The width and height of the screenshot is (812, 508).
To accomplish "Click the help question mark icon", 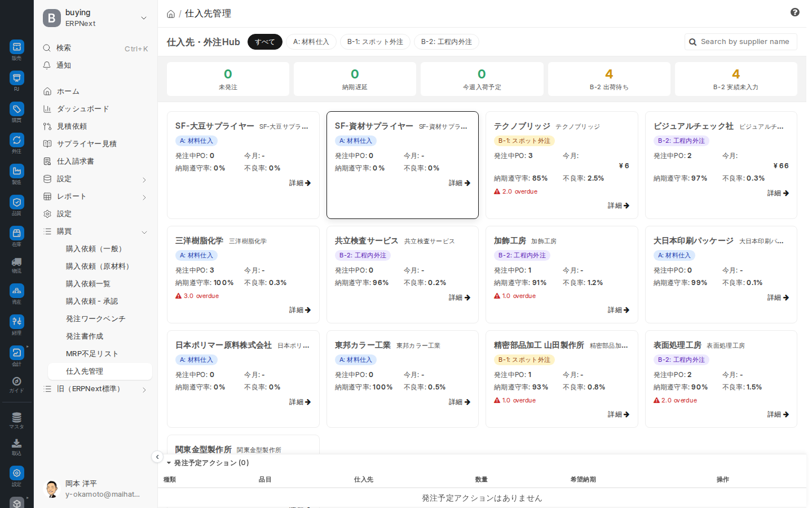I will coord(795,12).
